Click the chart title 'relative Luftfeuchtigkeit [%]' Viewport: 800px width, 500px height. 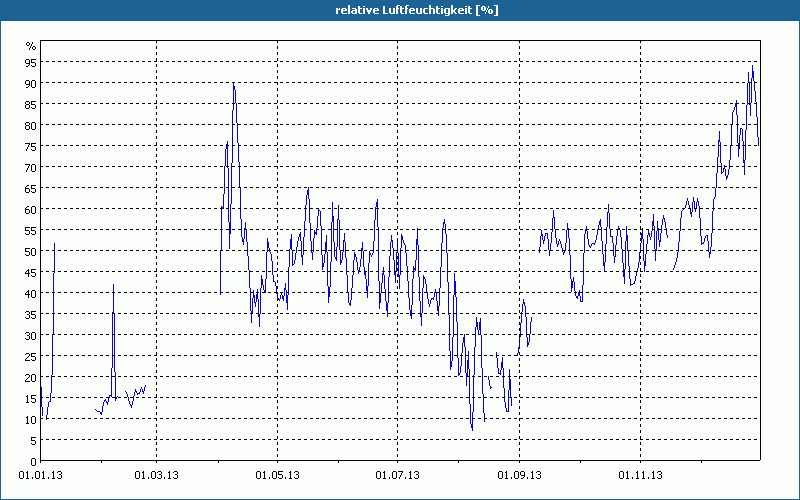coord(416,10)
